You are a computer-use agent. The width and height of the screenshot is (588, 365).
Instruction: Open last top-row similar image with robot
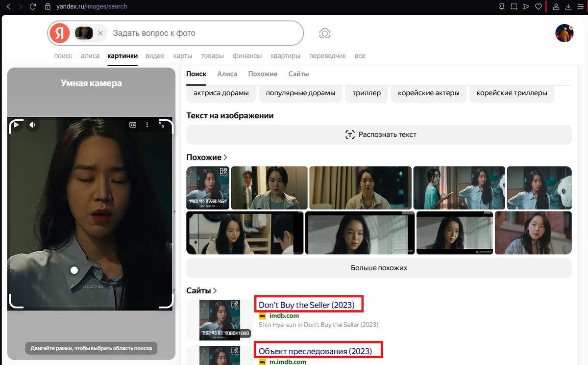[539, 188]
